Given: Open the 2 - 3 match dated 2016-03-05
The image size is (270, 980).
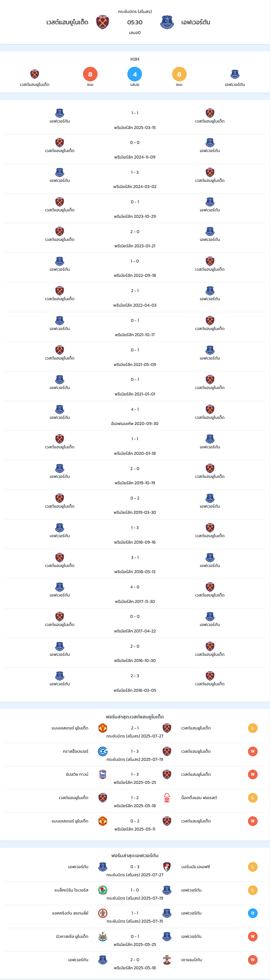Looking at the screenshot, I should [135, 682].
